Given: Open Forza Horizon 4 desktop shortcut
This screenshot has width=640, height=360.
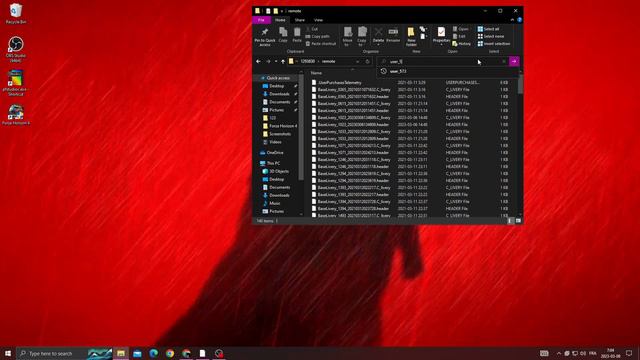Looking at the screenshot, I should 16,115.
